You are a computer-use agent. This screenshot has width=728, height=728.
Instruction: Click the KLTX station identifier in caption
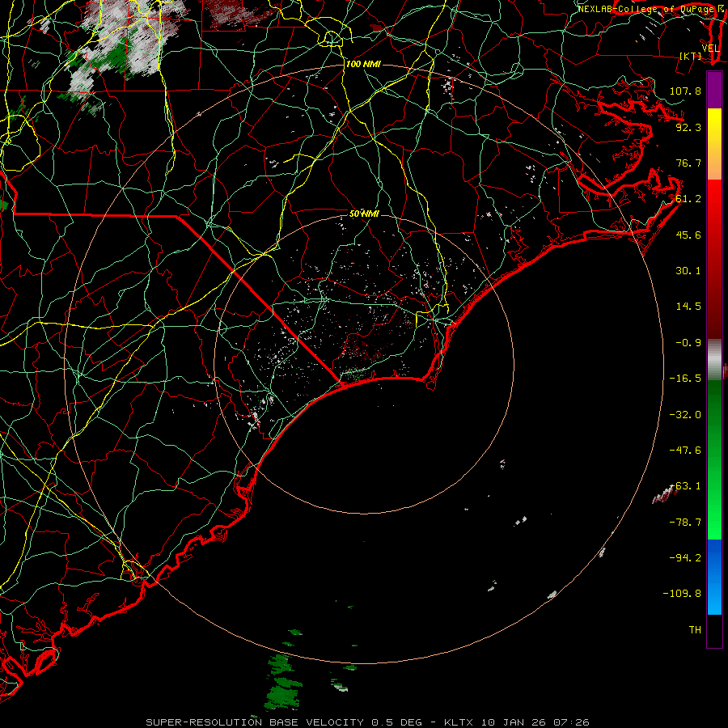pyautogui.click(x=459, y=722)
